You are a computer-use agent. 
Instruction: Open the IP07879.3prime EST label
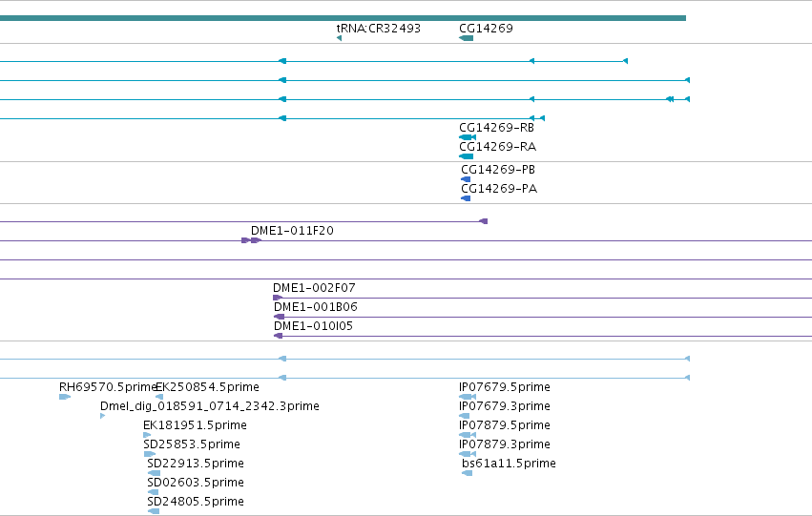coord(505,444)
